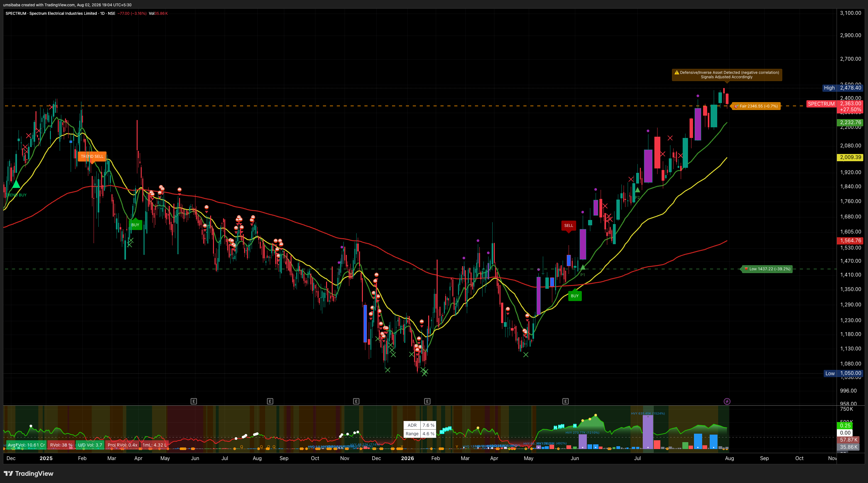Click the −77.00 (−3.16%) change value
The width and height of the screenshot is (868, 483).
pos(132,14)
